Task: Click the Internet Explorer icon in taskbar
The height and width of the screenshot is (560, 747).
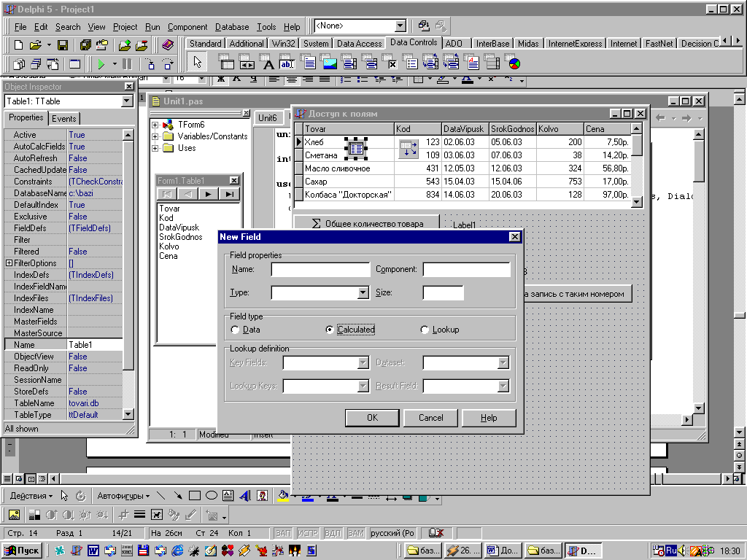Action: (x=177, y=551)
